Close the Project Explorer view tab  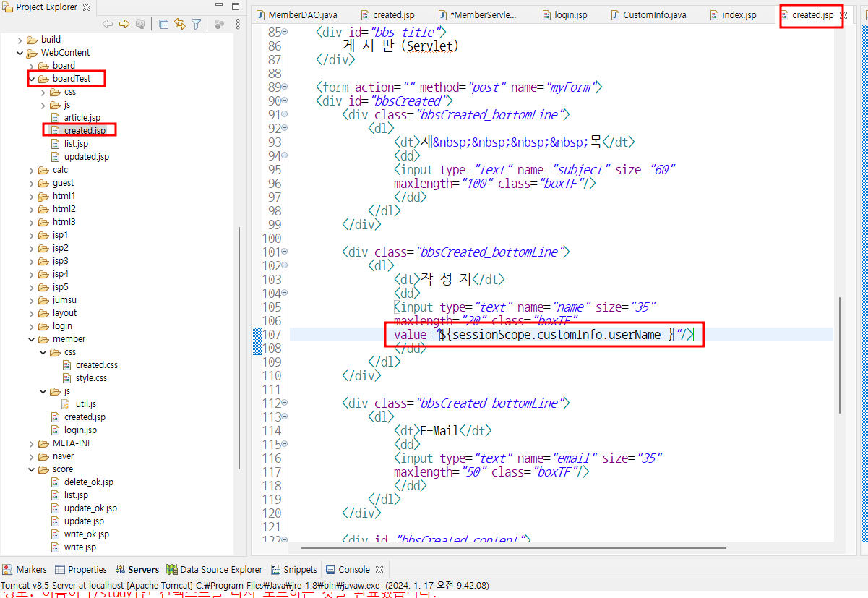(87, 7)
